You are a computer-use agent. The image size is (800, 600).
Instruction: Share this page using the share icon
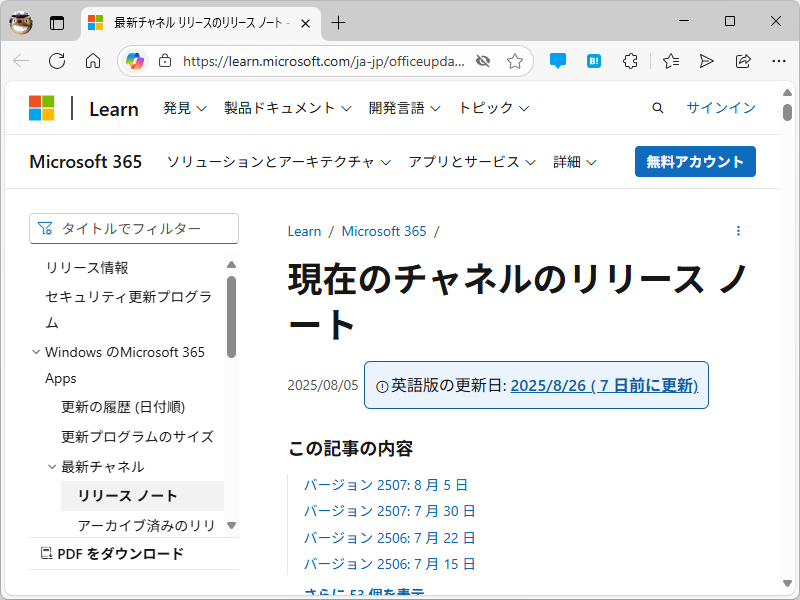pyautogui.click(x=743, y=61)
